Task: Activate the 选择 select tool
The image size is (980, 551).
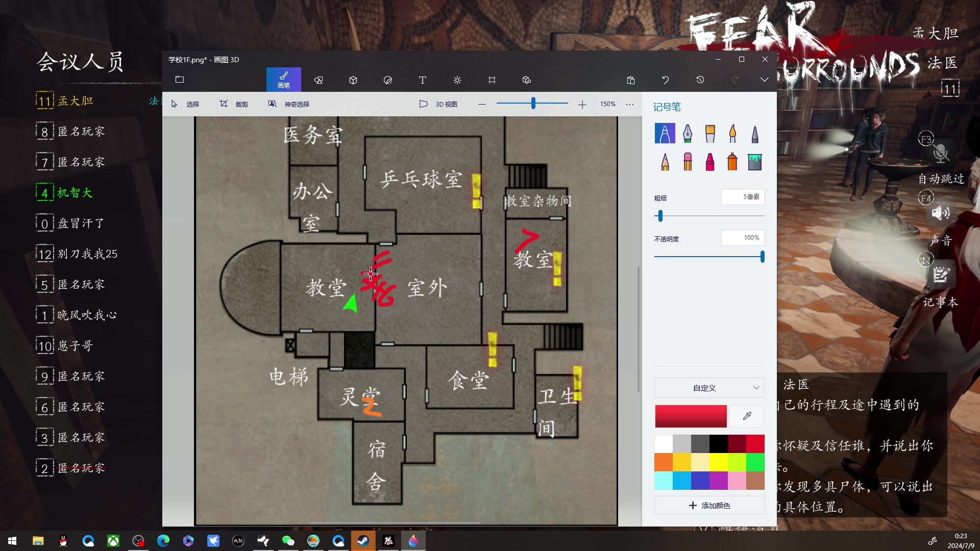Action: (x=185, y=104)
